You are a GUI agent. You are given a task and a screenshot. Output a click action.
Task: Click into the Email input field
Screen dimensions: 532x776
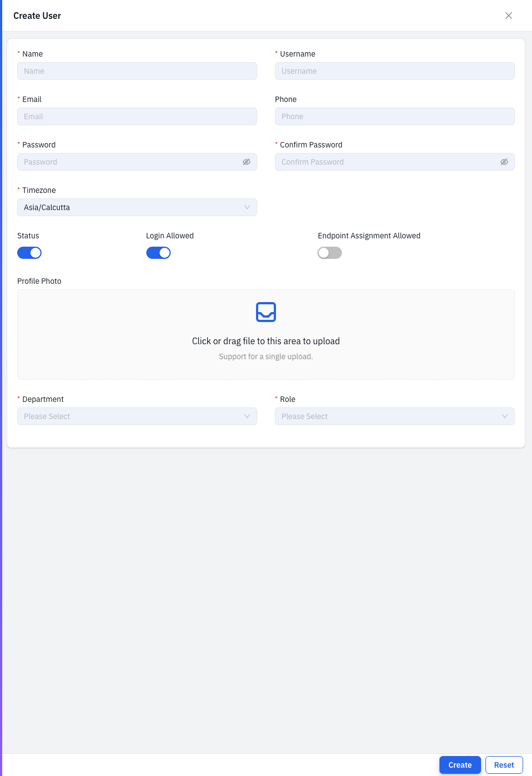pos(137,116)
